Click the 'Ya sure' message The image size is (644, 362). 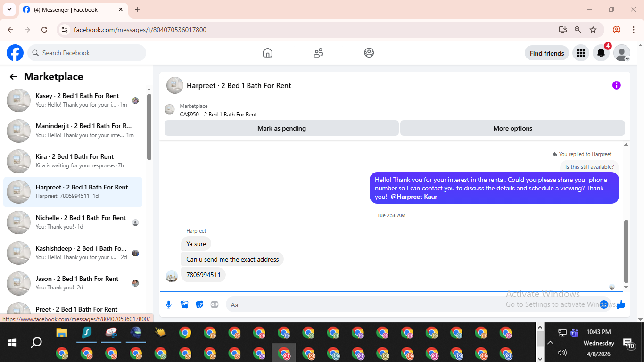pyautogui.click(x=196, y=244)
